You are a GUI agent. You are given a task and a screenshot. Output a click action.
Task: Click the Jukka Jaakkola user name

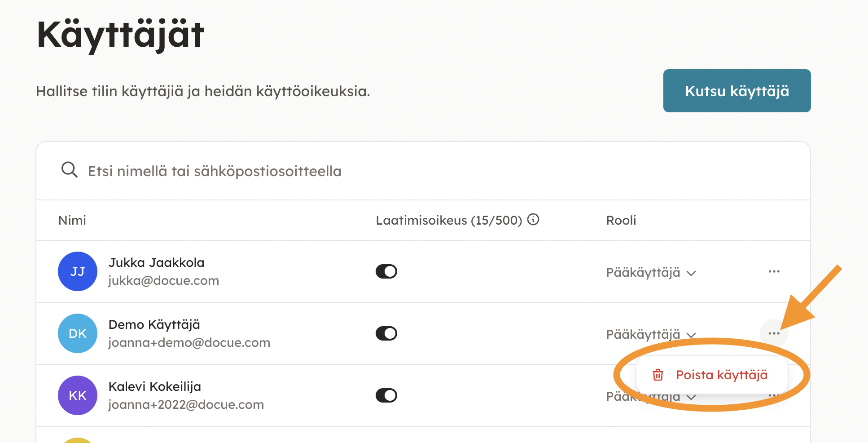point(156,263)
